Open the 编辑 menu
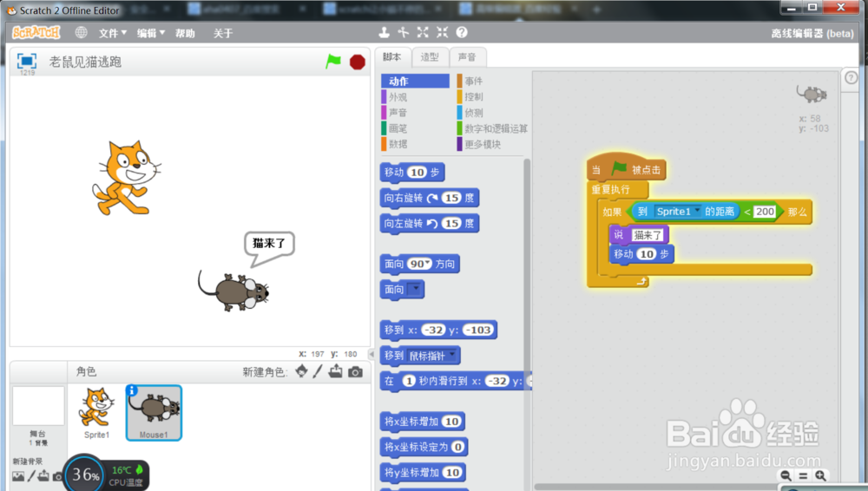Viewport: 868px width, 491px height. [150, 33]
